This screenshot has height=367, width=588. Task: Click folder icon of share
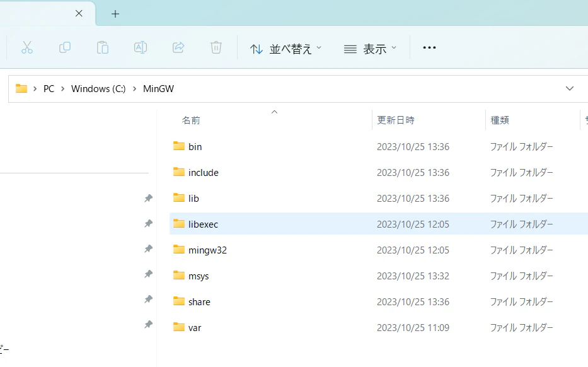pyautogui.click(x=179, y=301)
